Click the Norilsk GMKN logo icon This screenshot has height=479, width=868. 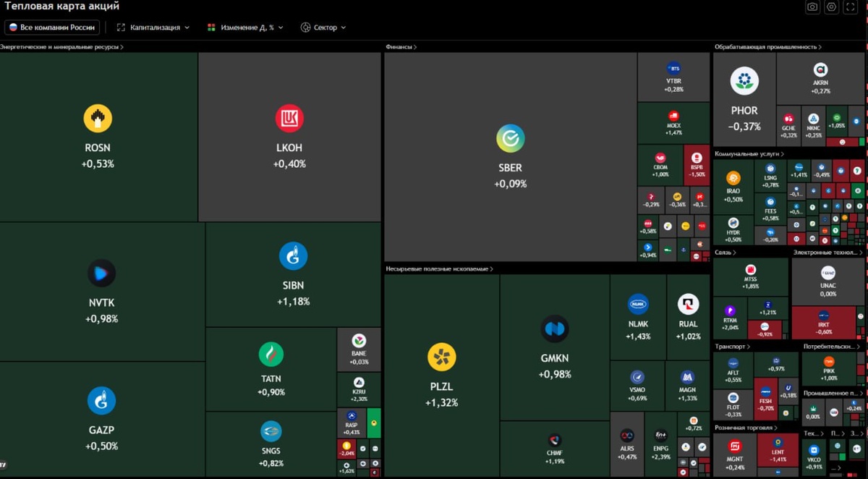[x=555, y=329]
